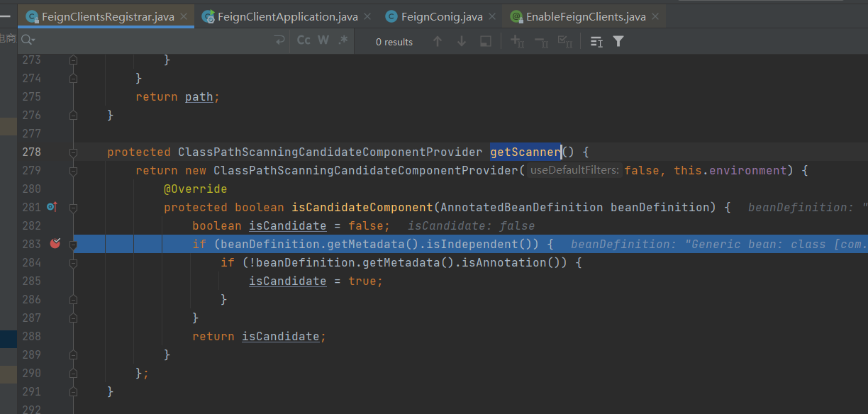The image size is (868, 414).
Task: Click fold end marker at line 289
Action: 73,354
